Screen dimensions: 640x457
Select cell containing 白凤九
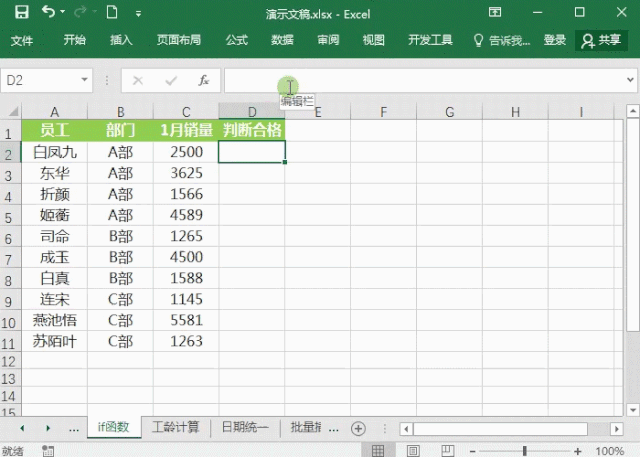pos(54,152)
